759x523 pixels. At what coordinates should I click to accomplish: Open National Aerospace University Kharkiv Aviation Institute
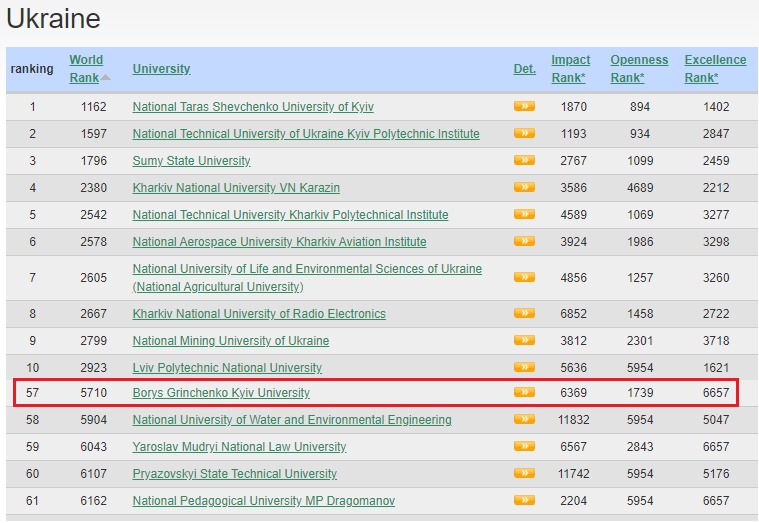point(279,242)
